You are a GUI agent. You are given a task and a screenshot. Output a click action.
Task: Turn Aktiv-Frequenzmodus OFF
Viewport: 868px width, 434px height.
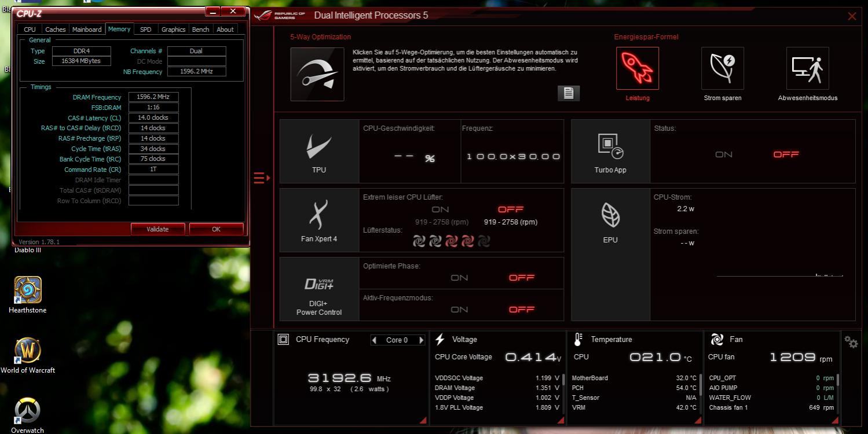pos(521,310)
